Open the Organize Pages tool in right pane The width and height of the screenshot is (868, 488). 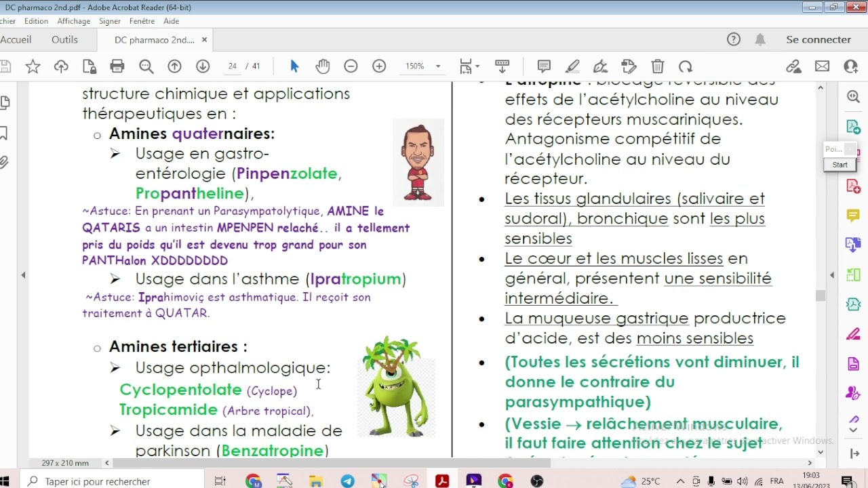853,275
